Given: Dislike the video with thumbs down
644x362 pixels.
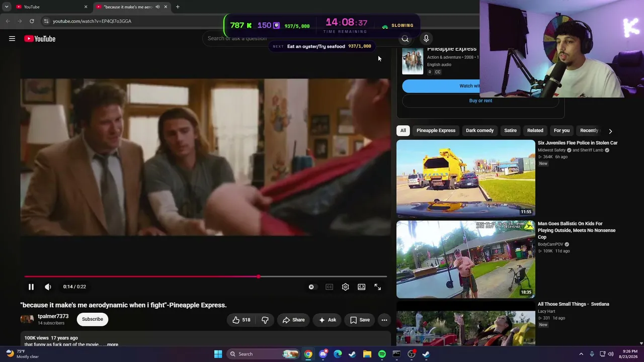Looking at the screenshot, I should [x=265, y=320].
